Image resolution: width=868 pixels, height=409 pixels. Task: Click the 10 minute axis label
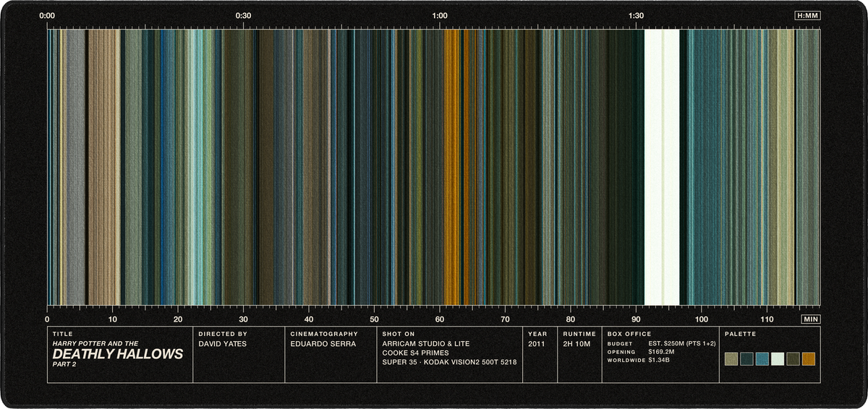pos(113,319)
